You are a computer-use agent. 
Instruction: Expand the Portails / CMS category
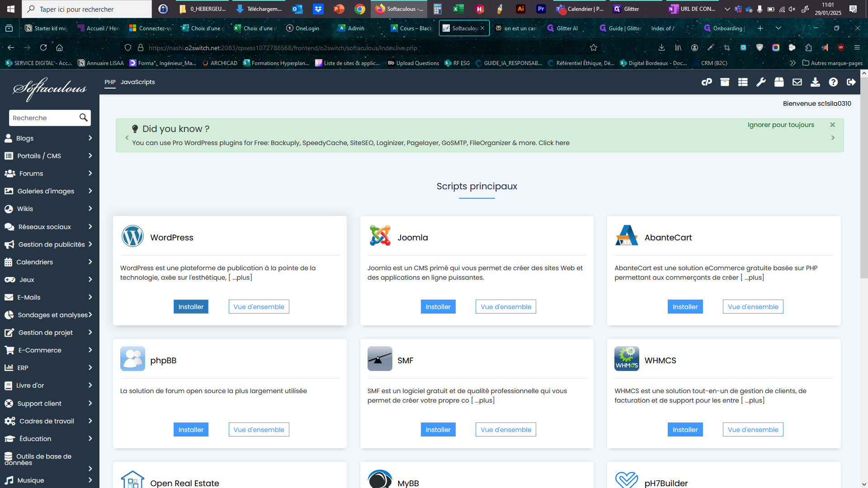point(50,156)
